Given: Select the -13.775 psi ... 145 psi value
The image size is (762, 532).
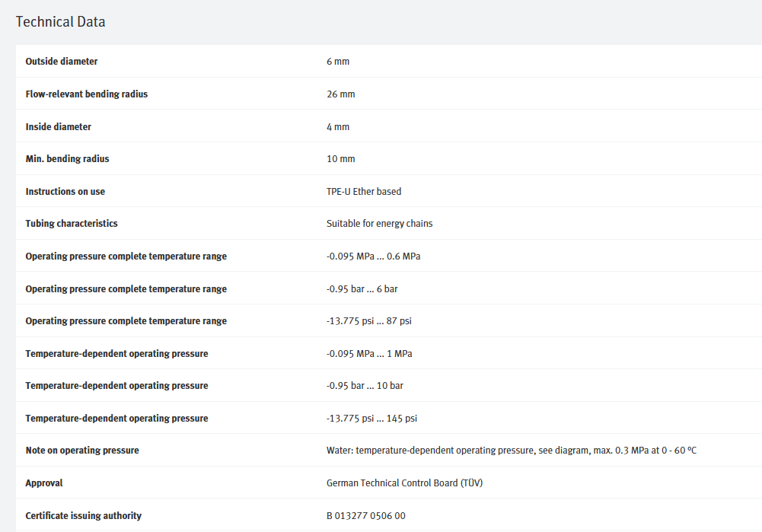Looking at the screenshot, I should (372, 419).
